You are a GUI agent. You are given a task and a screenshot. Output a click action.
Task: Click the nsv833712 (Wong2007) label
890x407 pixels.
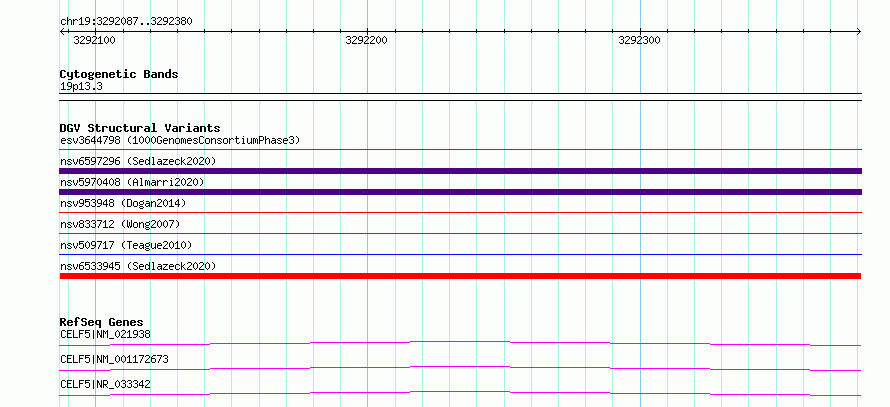click(120, 224)
